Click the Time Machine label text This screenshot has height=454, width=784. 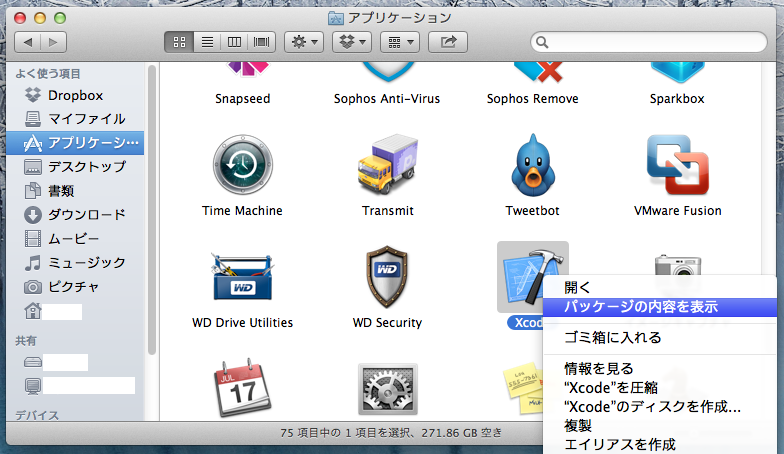tap(242, 211)
